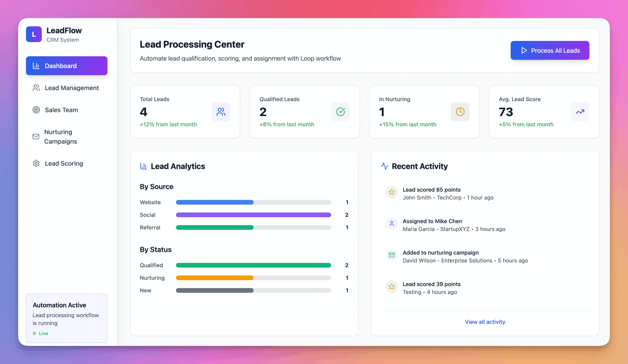Open Nurturing Campaigns envelope icon
Viewport: 628px width, 364px height.
point(36,137)
